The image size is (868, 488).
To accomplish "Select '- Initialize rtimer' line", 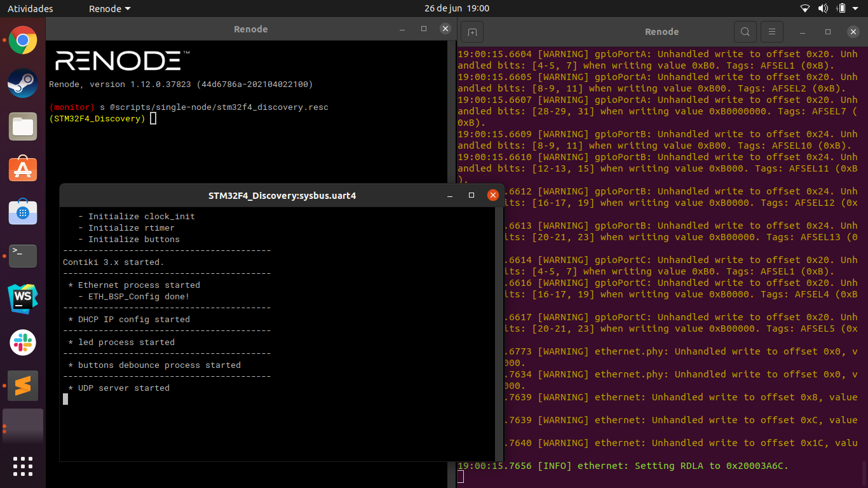I will click(126, 228).
